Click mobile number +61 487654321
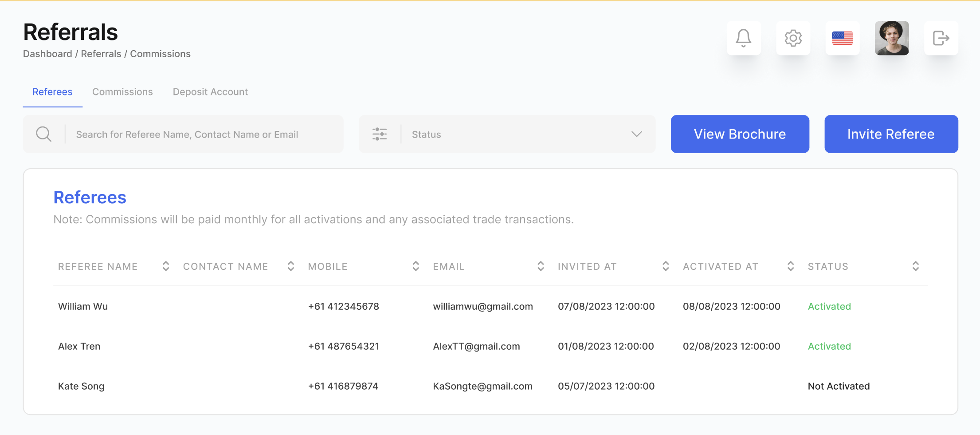This screenshot has width=980, height=435. (344, 346)
